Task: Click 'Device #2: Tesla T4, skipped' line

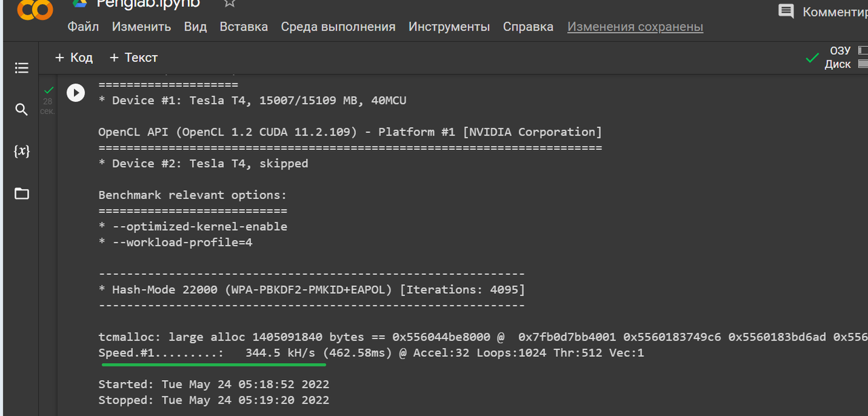Action: coord(203,164)
